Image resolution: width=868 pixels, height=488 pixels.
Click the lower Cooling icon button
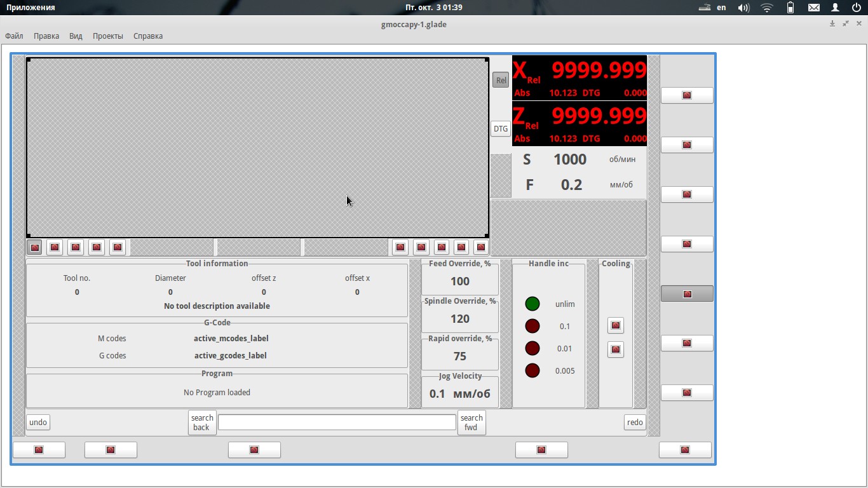pyautogui.click(x=616, y=349)
